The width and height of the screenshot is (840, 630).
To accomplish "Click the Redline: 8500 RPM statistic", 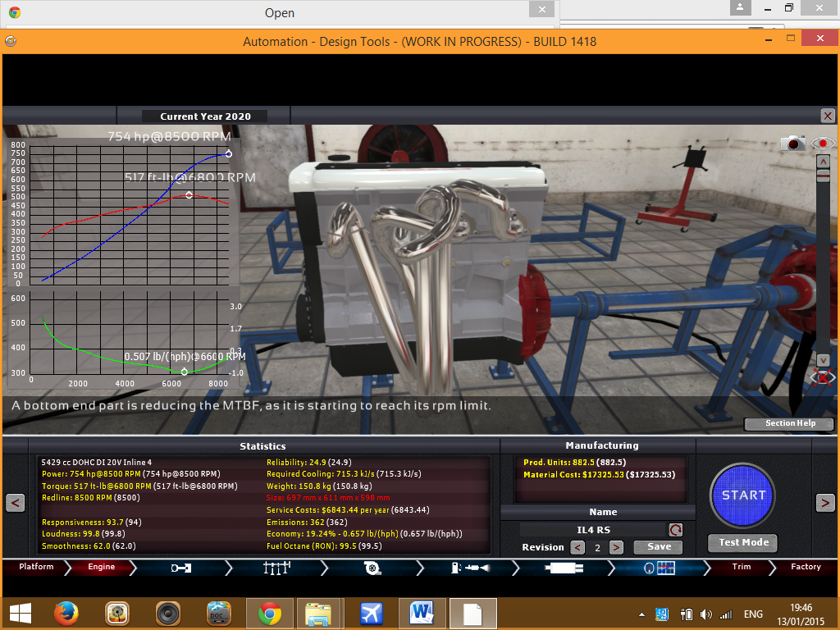I will coord(90,498).
